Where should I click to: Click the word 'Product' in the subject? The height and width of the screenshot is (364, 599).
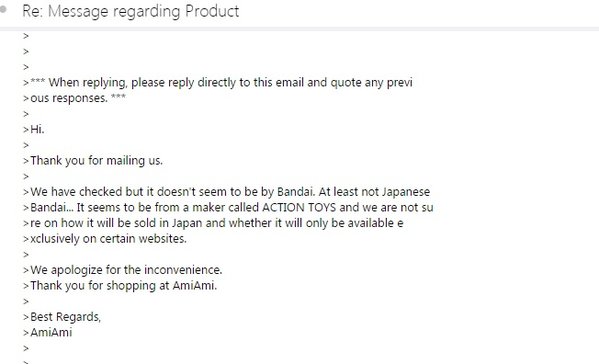pos(212,11)
